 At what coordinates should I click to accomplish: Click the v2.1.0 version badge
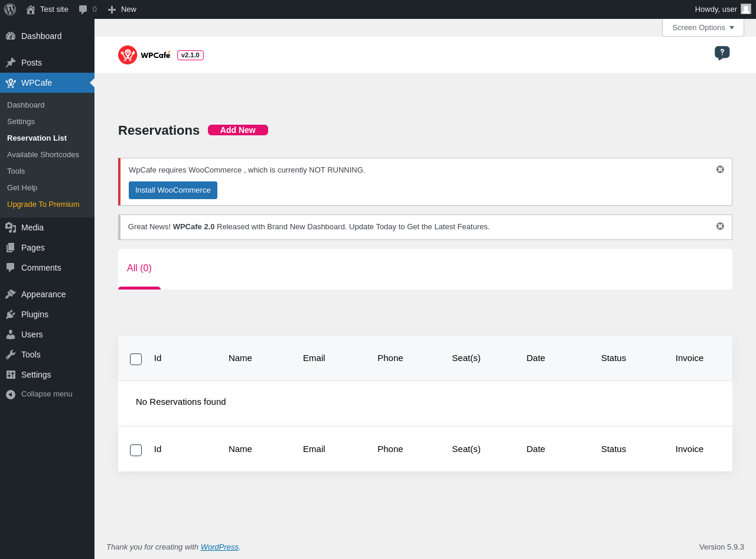point(190,55)
